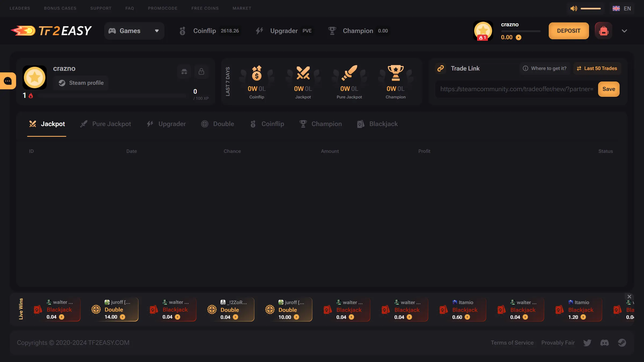Click the TF2EASY logo
The height and width of the screenshot is (362, 644).
(51, 31)
